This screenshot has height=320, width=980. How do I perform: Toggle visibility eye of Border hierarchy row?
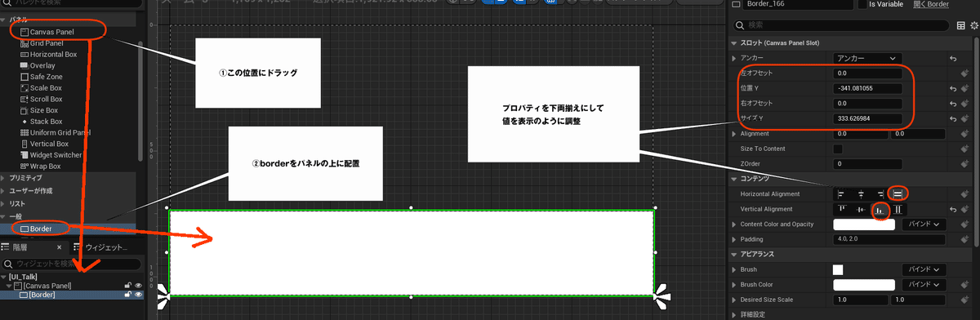click(139, 295)
